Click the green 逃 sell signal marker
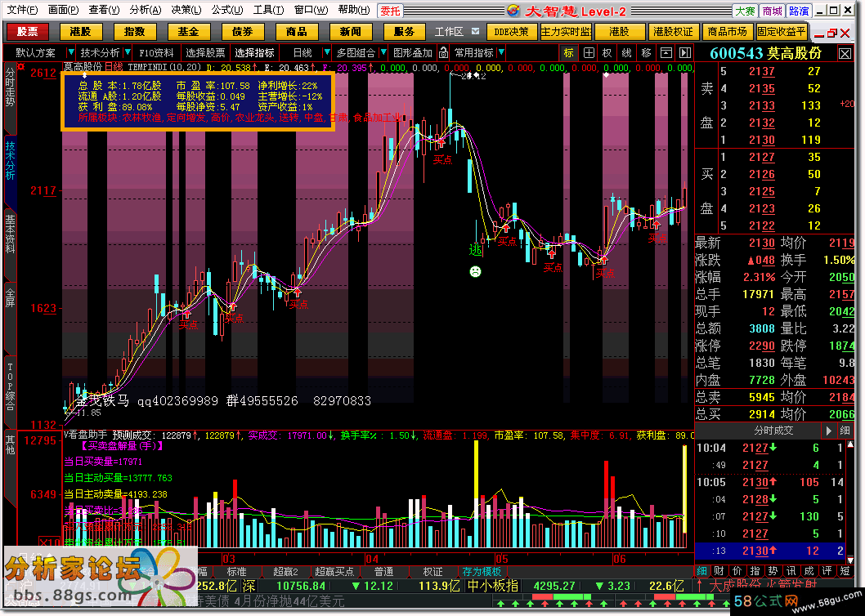This screenshot has height=616, width=865. [475, 250]
